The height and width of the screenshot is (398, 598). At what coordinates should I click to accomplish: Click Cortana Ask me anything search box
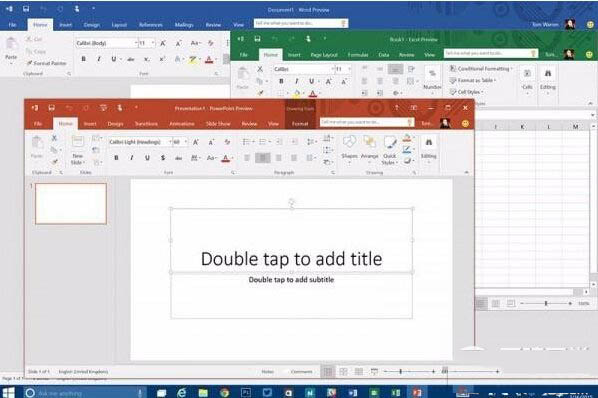[x=85, y=393]
